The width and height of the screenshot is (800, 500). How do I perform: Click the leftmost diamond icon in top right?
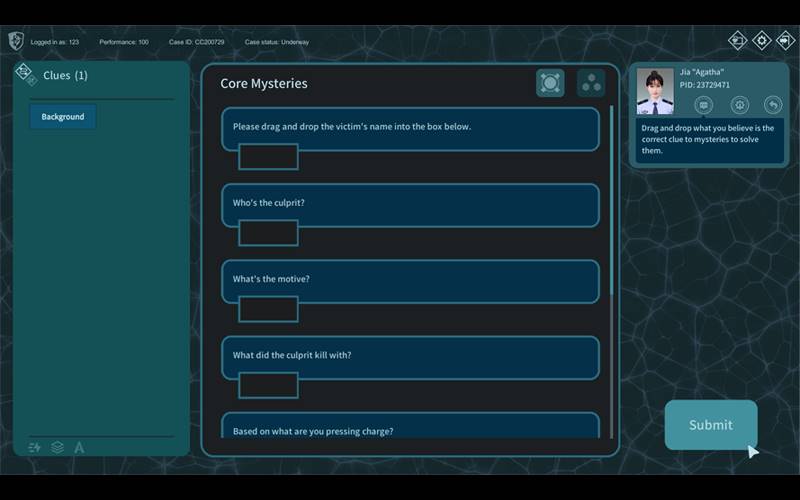[737, 41]
